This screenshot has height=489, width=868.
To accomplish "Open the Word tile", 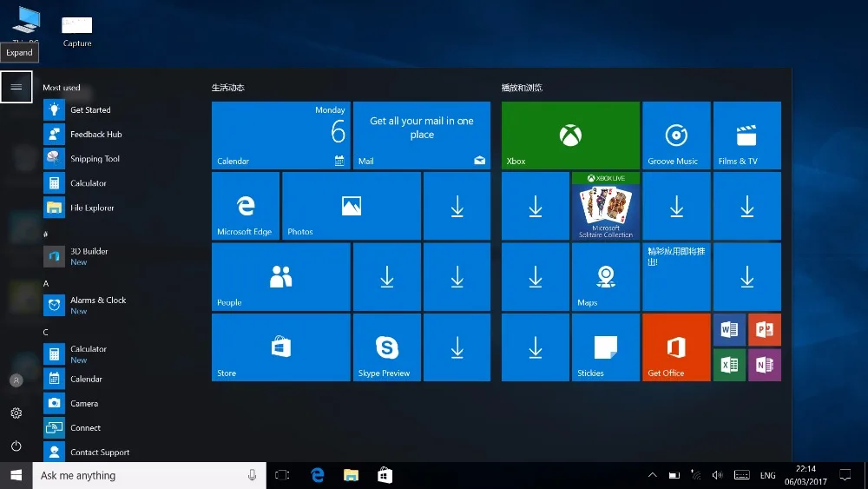I will (730, 330).
